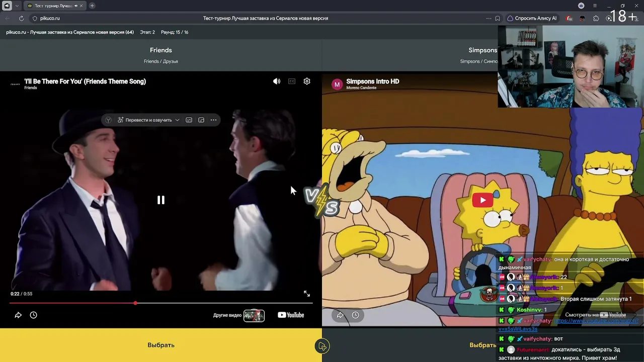Click the pikuco.ru tournament title header

(x=70, y=32)
